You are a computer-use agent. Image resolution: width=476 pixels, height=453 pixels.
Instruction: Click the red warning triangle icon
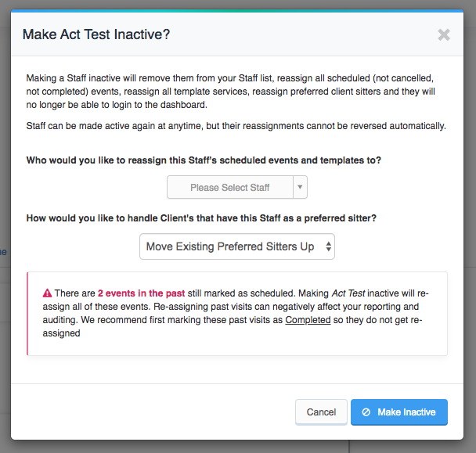pyautogui.click(x=47, y=293)
